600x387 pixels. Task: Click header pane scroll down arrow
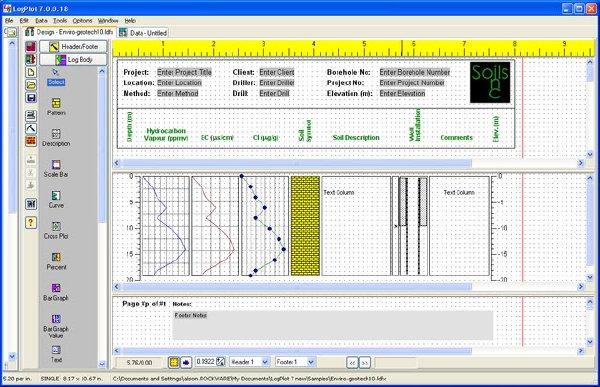[590, 154]
